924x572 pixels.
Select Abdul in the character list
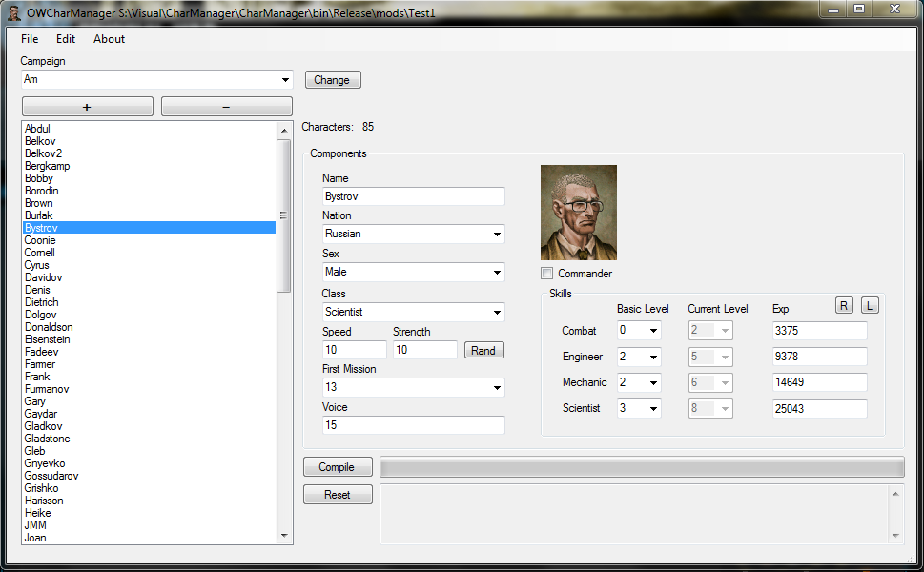click(x=37, y=129)
